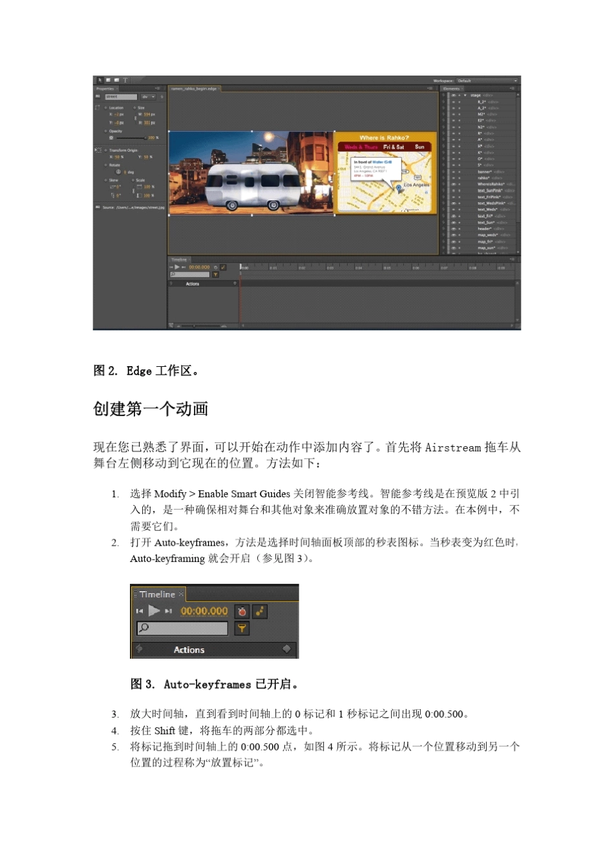Click the 'Fri & Sat' tab on stage
Screen dimensions: 614x868
[394, 147]
